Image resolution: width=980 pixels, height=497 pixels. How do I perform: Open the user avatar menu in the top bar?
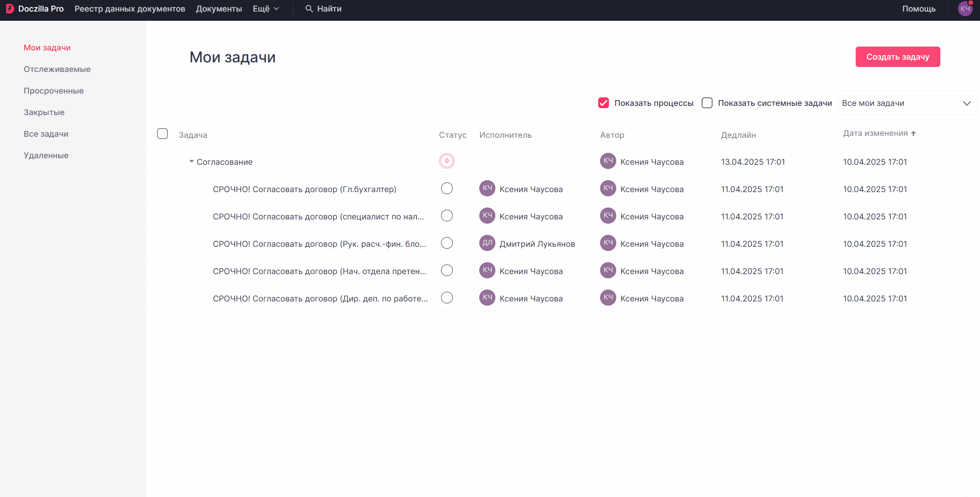965,8
